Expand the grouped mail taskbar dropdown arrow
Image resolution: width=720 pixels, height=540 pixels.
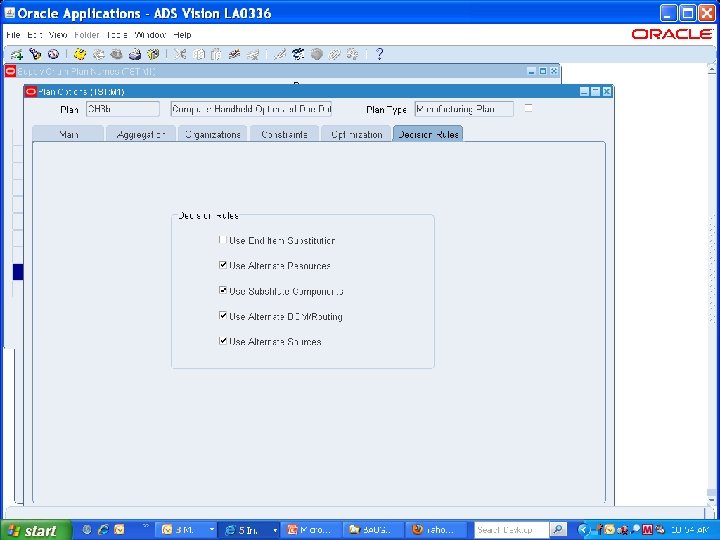[212, 530]
